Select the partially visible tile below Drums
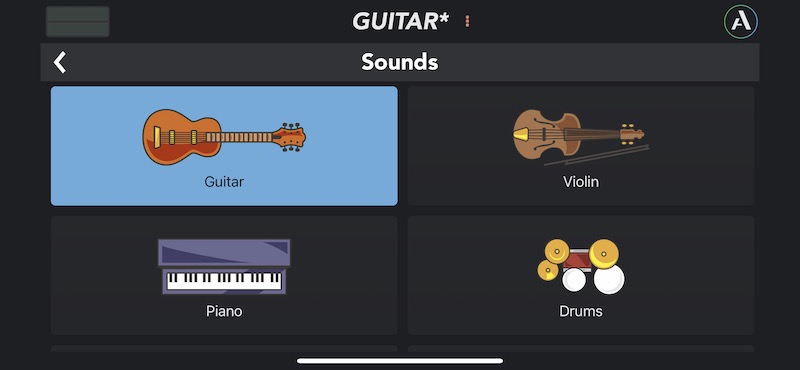Viewport: 800px width, 370px height. [581, 349]
